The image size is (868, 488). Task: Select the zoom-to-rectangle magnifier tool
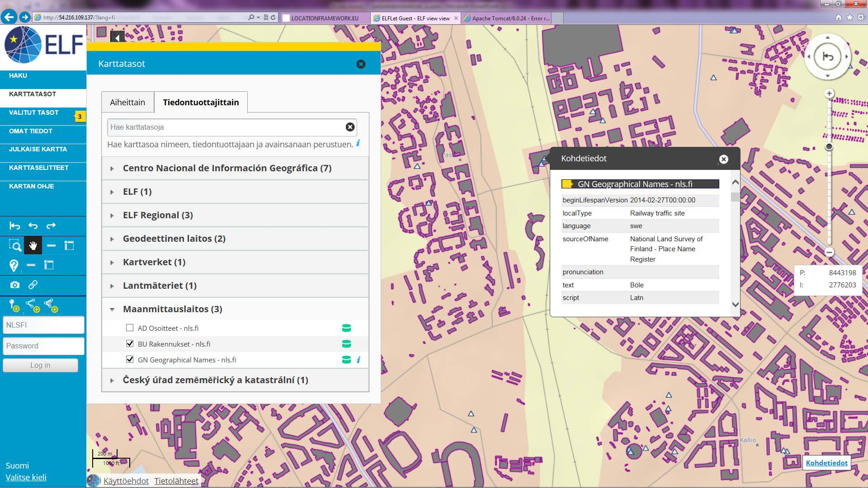pyautogui.click(x=15, y=245)
